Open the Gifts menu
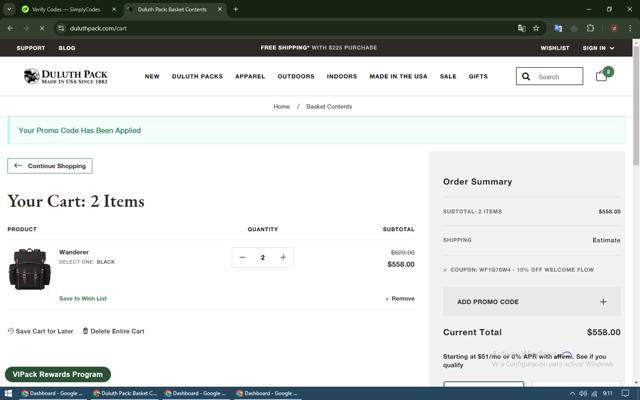 478,76
